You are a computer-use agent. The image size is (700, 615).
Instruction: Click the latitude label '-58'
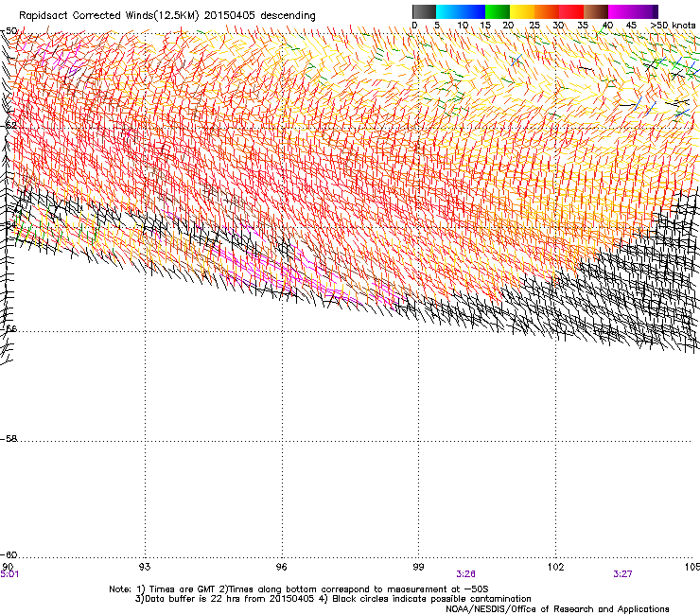tap(9, 439)
